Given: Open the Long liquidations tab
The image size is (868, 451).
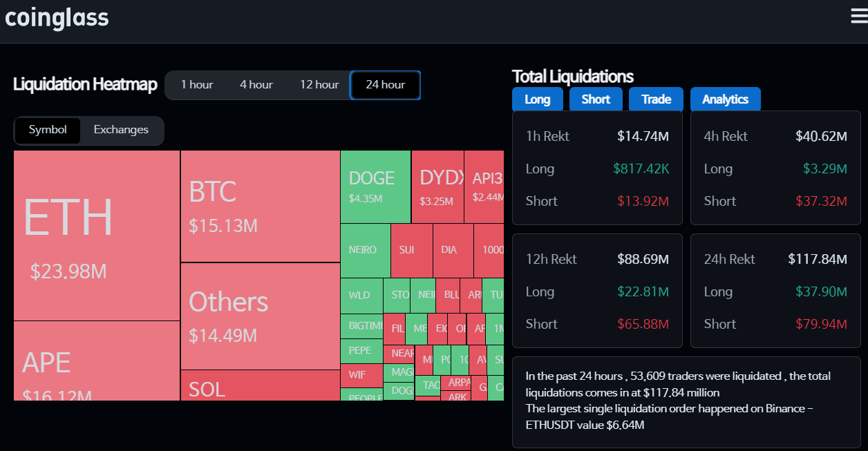Looking at the screenshot, I should click(x=538, y=99).
